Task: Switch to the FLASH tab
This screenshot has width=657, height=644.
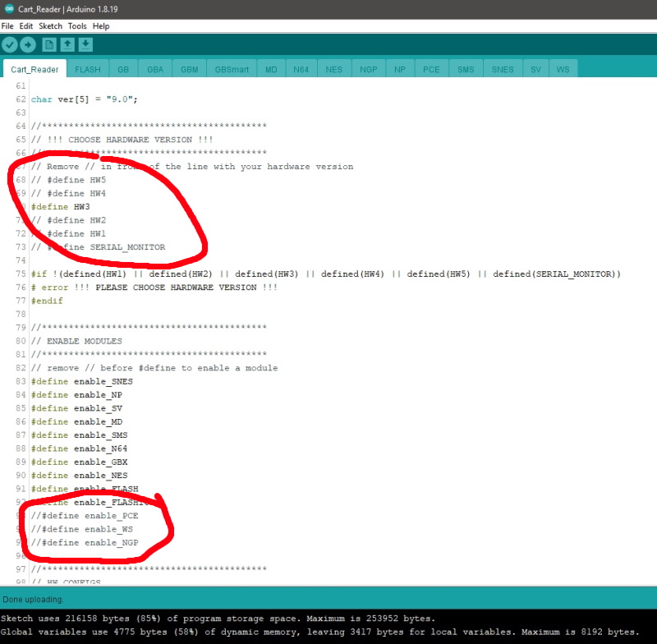Action: pyautogui.click(x=88, y=69)
